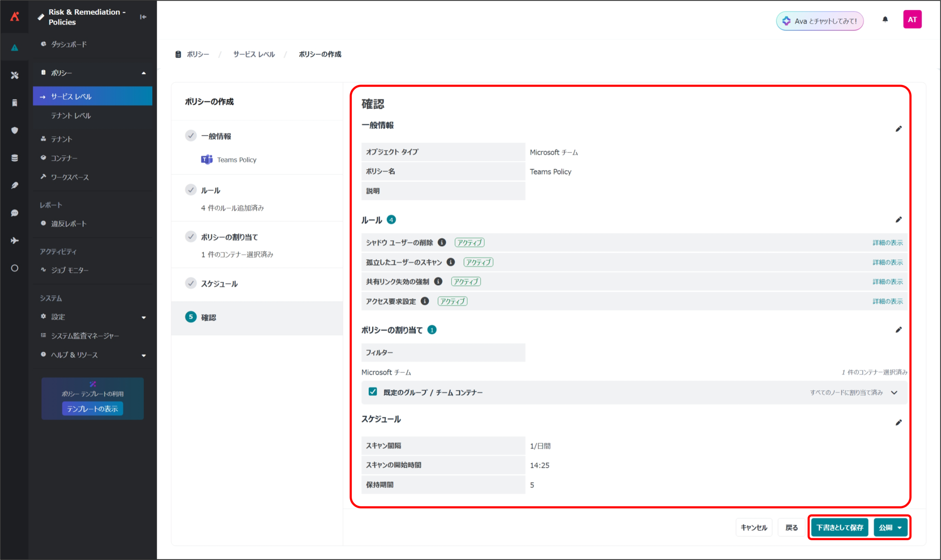The image size is (941, 560).
Task: Expand the 設定 menu in sidebar
Action: coord(143,317)
